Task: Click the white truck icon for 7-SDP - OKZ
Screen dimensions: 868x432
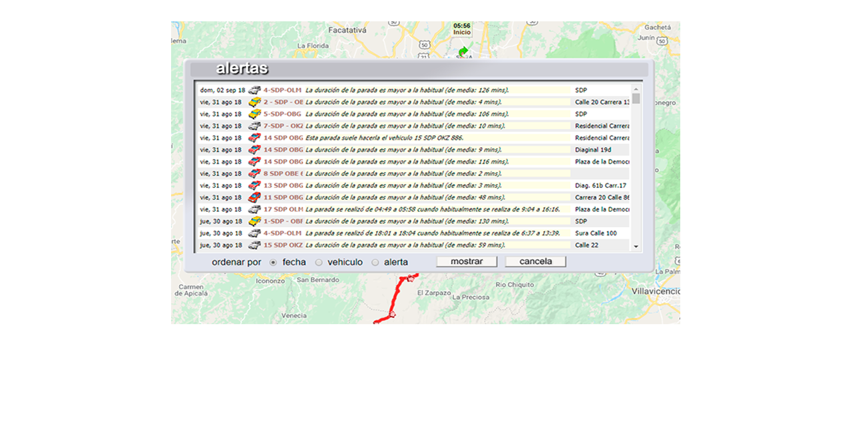Action: [254, 126]
